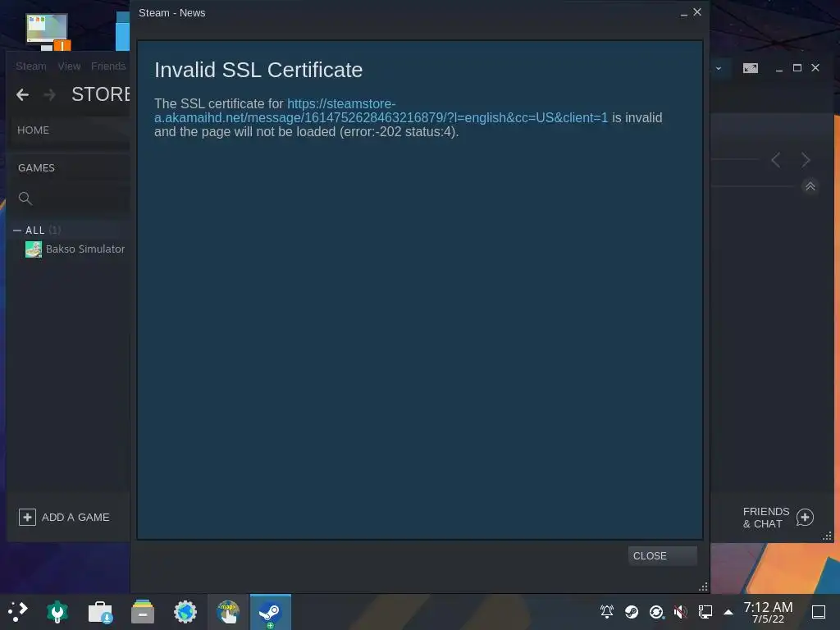
Task: Open the application launcher in the taskbar
Action: [x=17, y=612]
